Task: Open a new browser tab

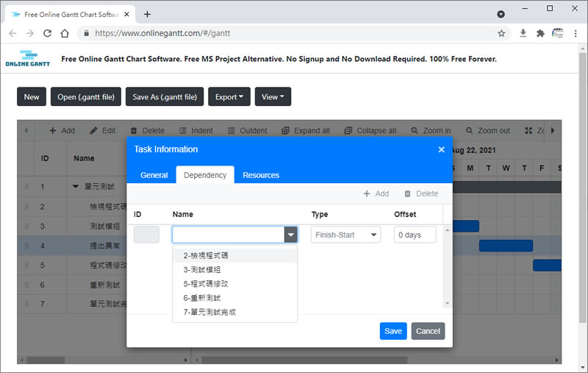Action: 148,14
